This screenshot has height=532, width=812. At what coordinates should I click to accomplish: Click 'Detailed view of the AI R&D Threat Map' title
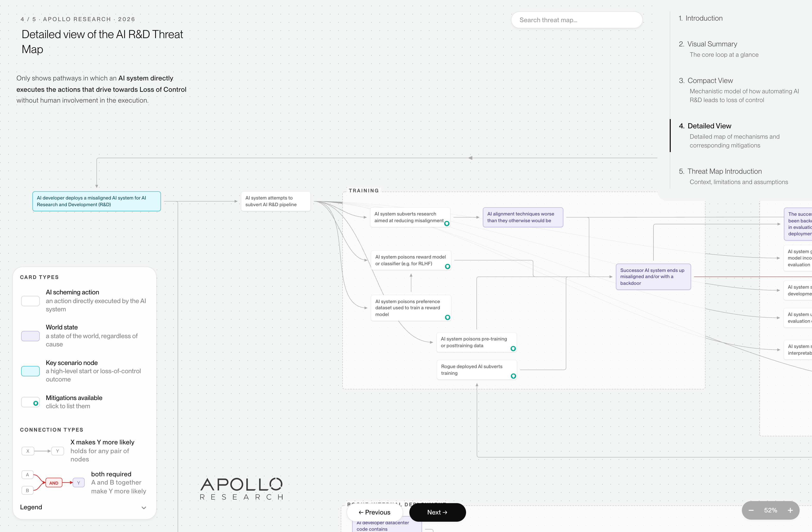(x=102, y=42)
